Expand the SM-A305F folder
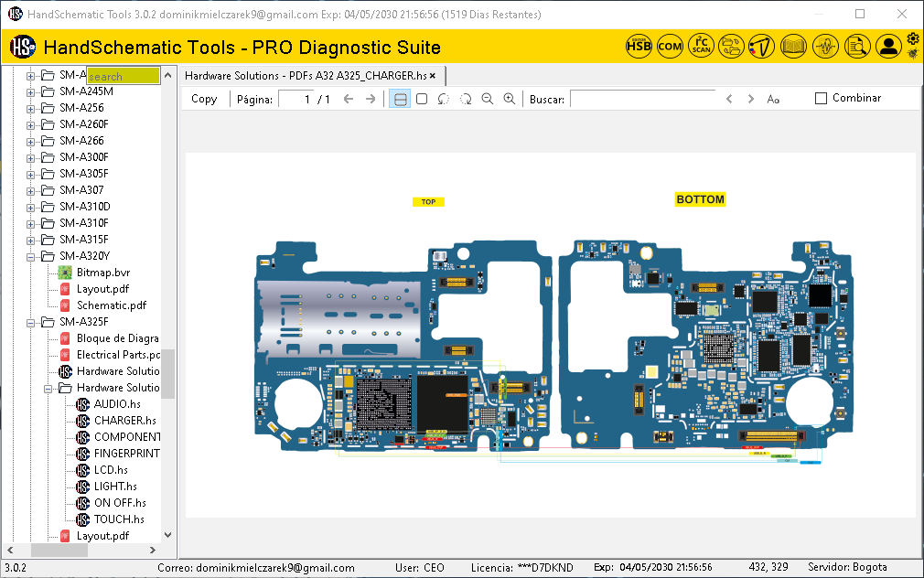924x578 pixels. (x=30, y=175)
